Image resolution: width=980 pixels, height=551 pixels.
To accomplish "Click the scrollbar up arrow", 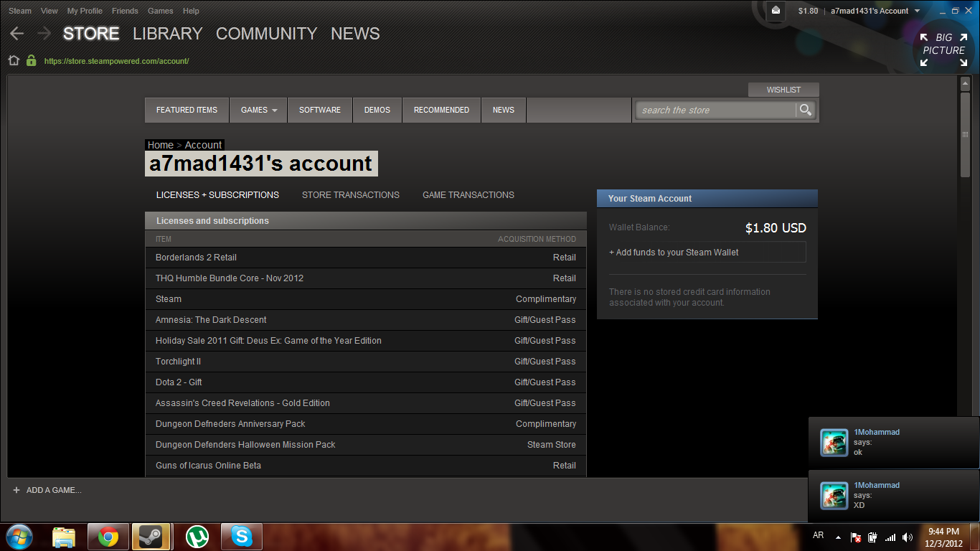I will click(x=965, y=84).
